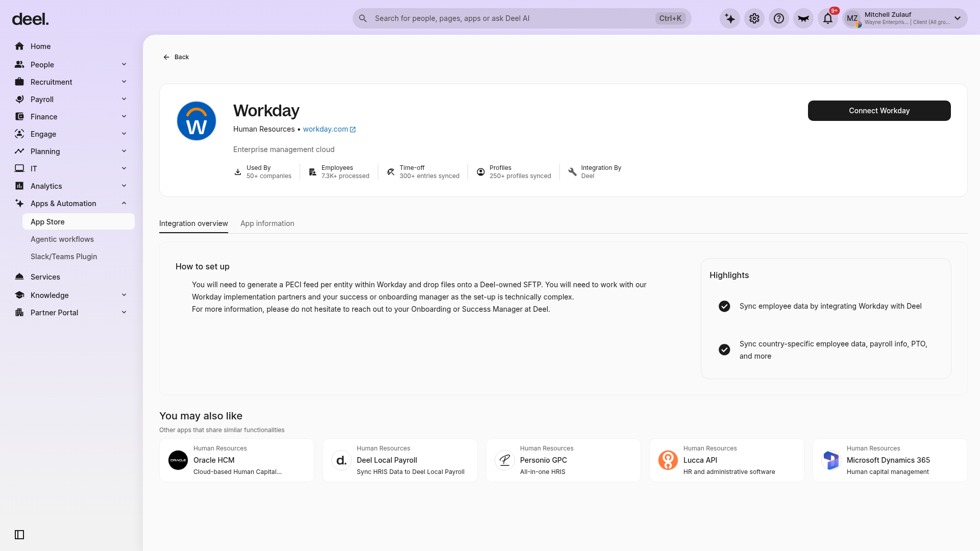Click the search magnifier icon
This screenshot has width=980, height=551.
tap(363, 18)
